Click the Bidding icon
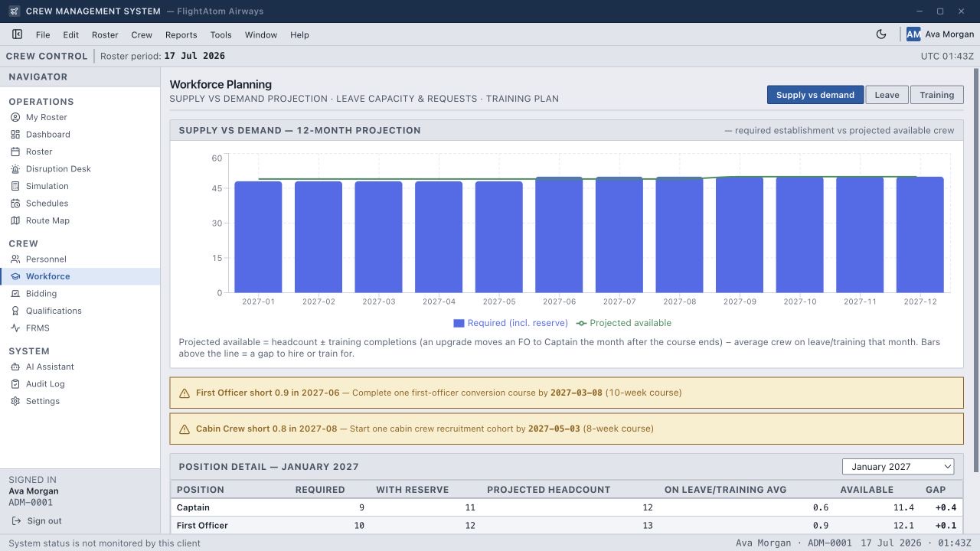 coord(15,294)
